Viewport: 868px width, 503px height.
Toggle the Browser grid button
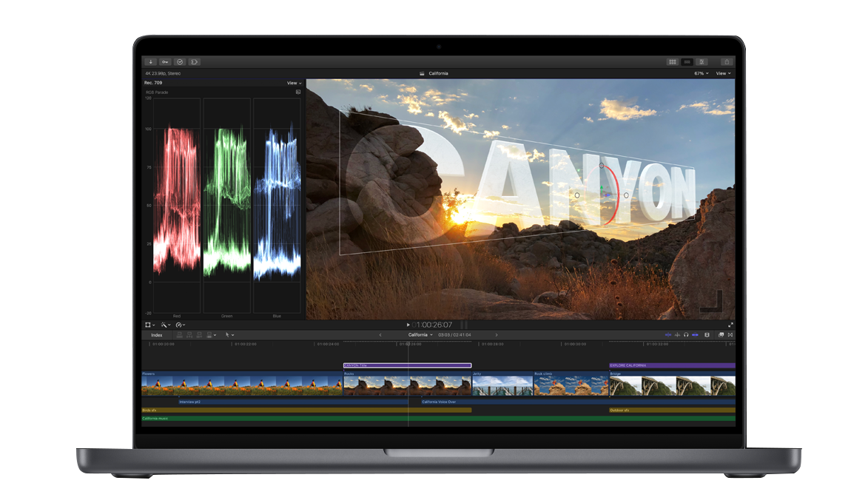click(673, 62)
